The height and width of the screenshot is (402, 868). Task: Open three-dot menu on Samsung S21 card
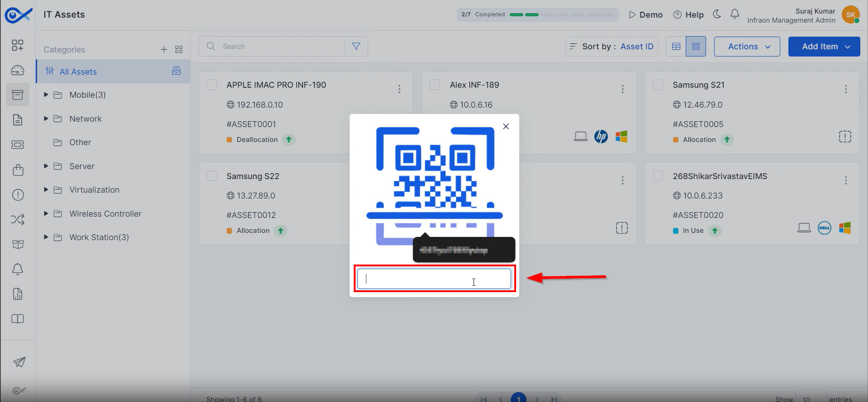coord(845,89)
